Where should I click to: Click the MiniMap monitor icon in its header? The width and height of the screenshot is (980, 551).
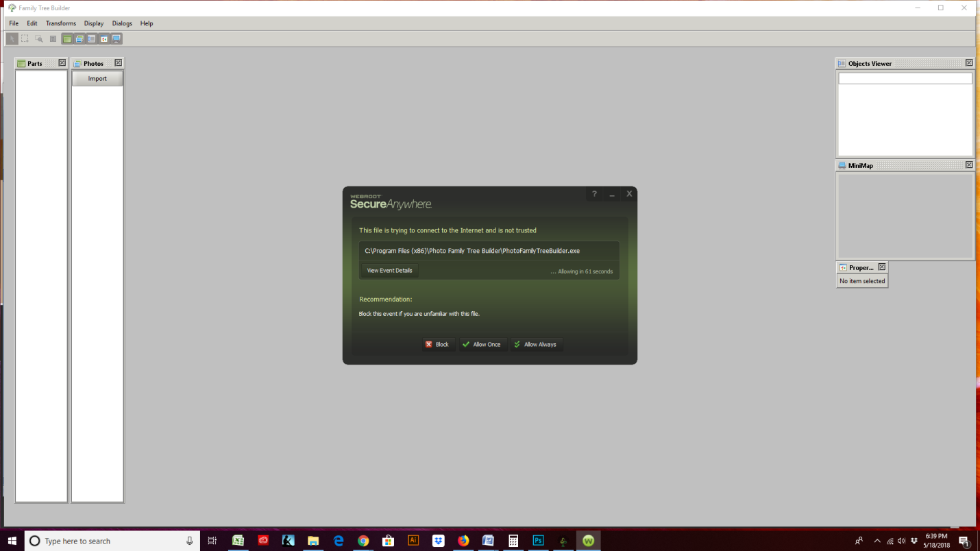click(842, 166)
